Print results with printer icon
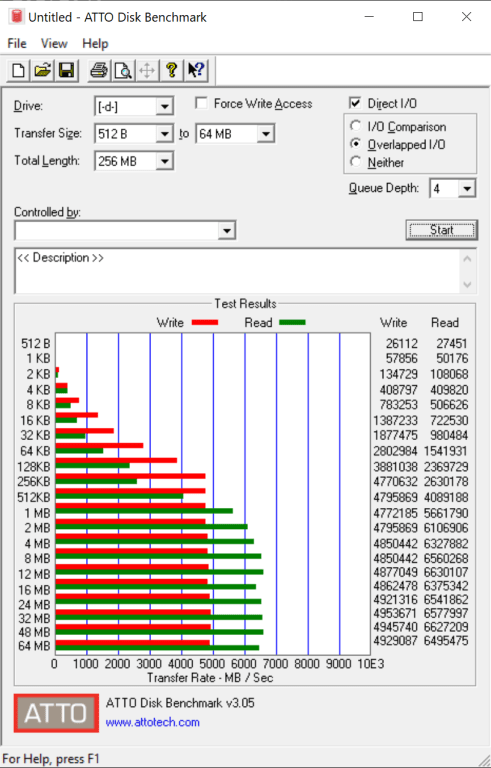The width and height of the screenshot is (491, 768). (x=98, y=71)
